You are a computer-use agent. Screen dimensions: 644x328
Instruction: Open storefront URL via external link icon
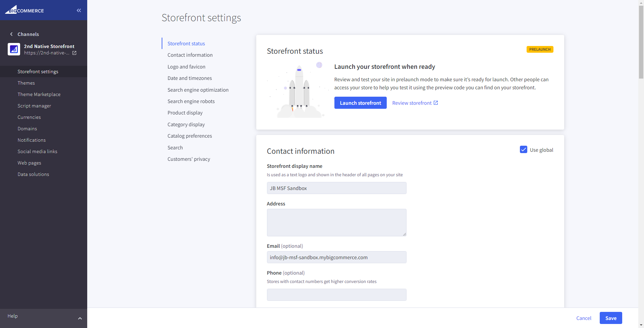pos(74,53)
